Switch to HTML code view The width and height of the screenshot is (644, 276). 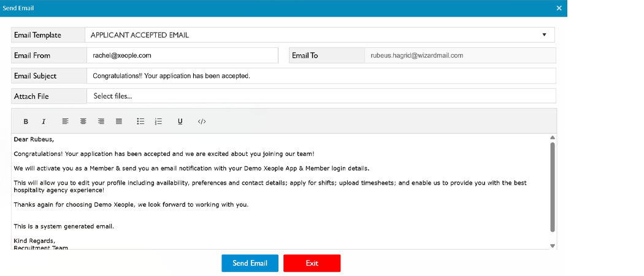[x=202, y=121]
